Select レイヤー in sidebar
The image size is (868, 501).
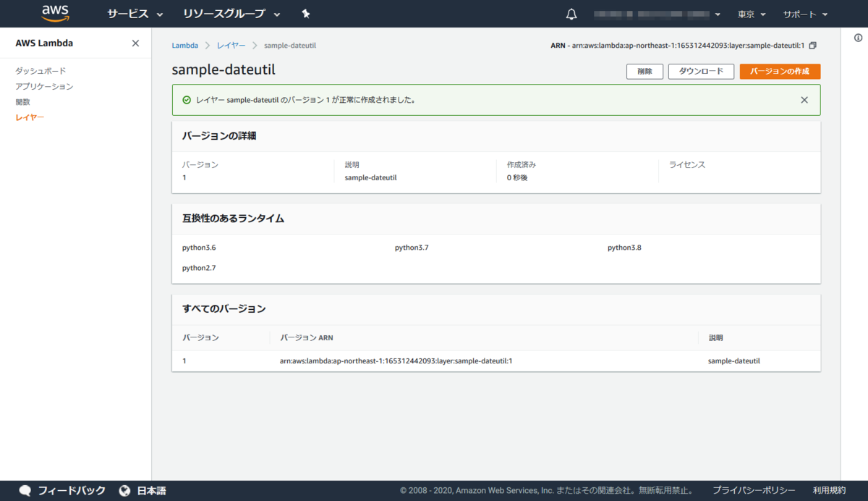point(30,117)
